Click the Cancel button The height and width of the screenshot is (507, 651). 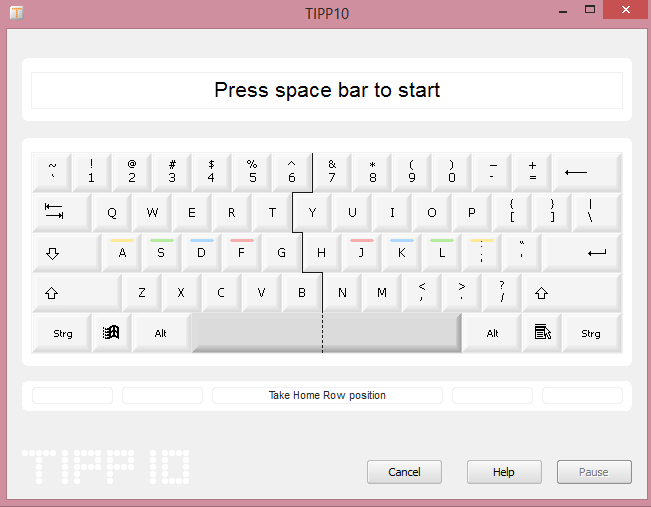click(404, 472)
